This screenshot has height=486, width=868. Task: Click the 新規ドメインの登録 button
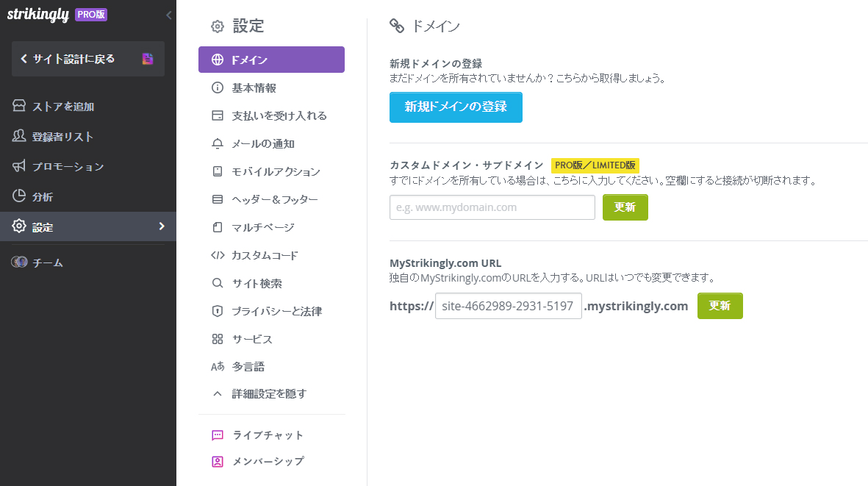pos(456,107)
